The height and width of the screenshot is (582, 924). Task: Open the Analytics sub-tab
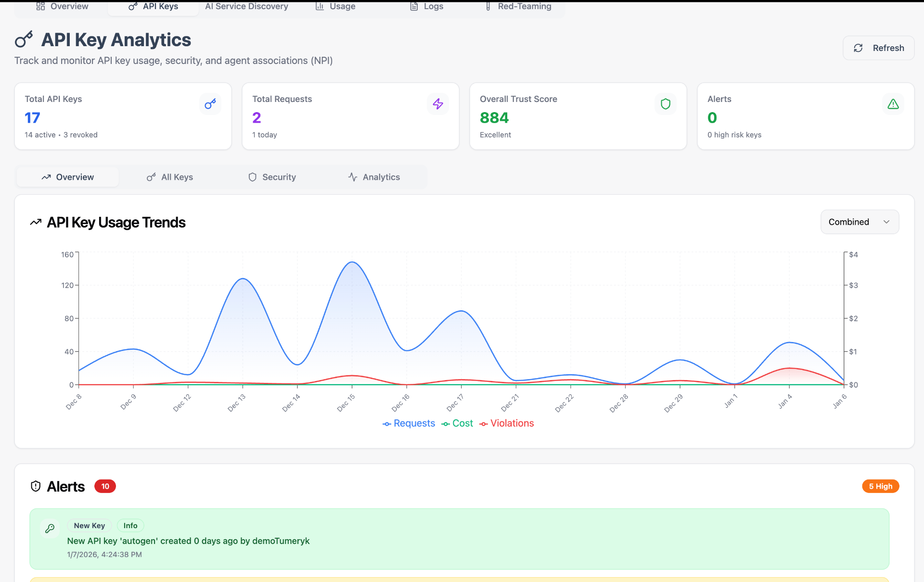(x=374, y=177)
